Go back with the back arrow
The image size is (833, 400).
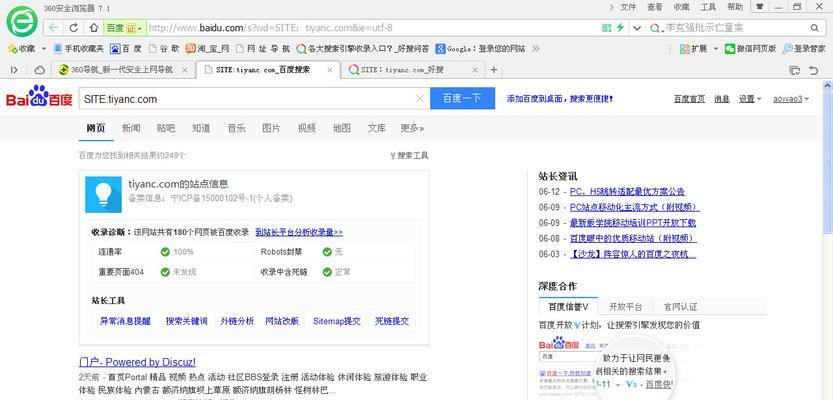tap(53, 28)
